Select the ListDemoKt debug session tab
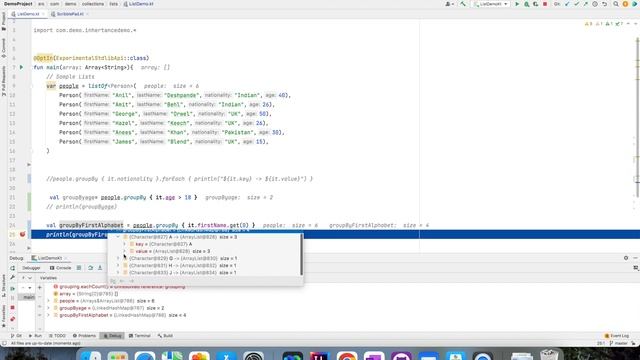This screenshot has width=640, height=360. (49, 258)
